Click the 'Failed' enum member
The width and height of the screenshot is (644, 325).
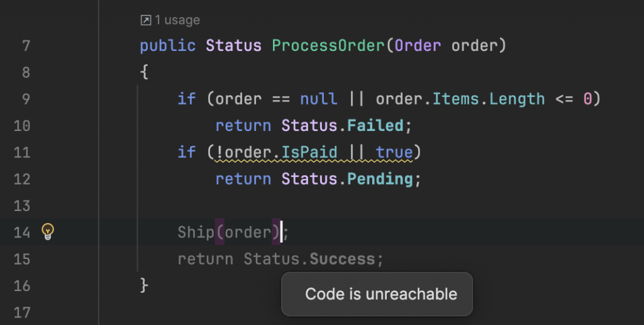375,126
